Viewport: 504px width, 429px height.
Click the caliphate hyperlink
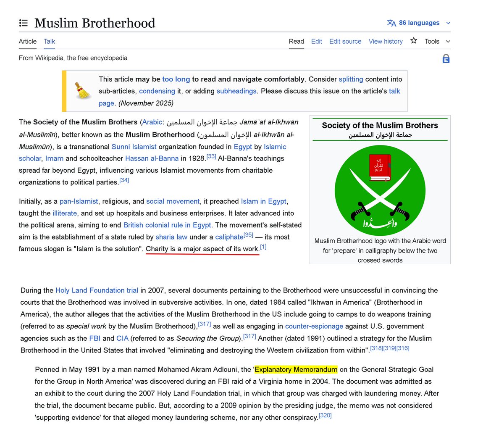pos(229,237)
